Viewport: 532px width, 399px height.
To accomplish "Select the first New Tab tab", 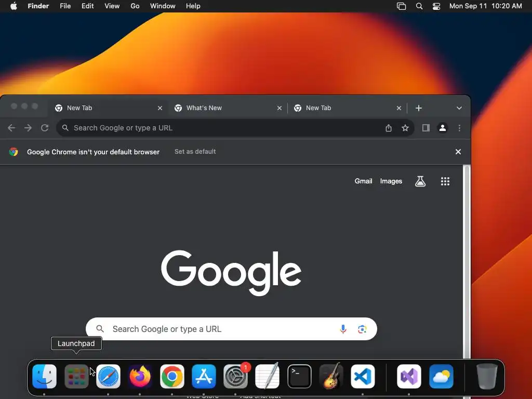I will 108,108.
